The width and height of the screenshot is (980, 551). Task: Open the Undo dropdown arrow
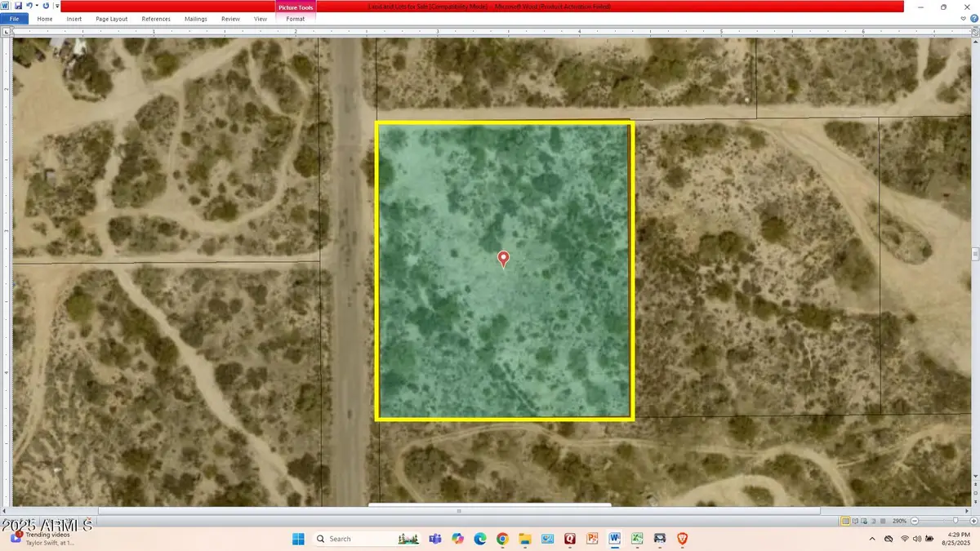pos(37,7)
